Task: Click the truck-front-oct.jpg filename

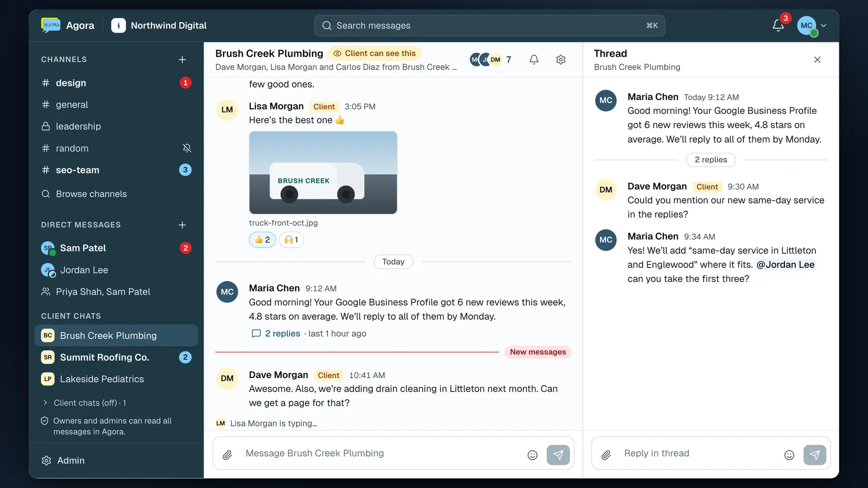Action: click(283, 223)
